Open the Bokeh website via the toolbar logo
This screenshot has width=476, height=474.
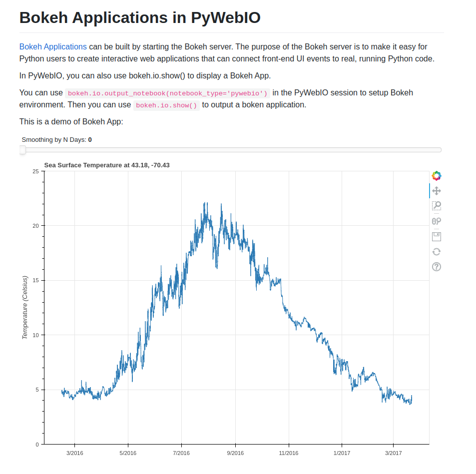[x=436, y=175]
